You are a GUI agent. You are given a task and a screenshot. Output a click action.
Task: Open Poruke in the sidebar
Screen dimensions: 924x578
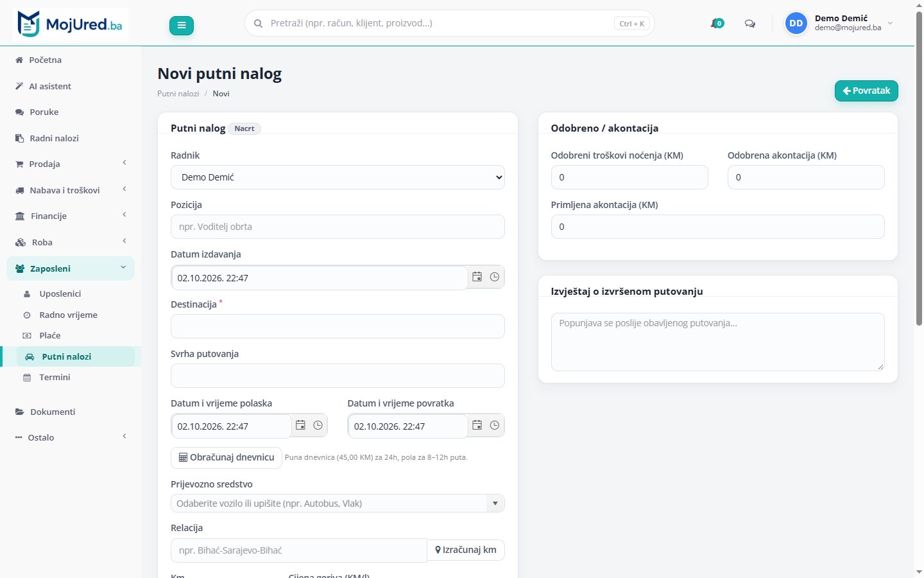(x=71, y=112)
